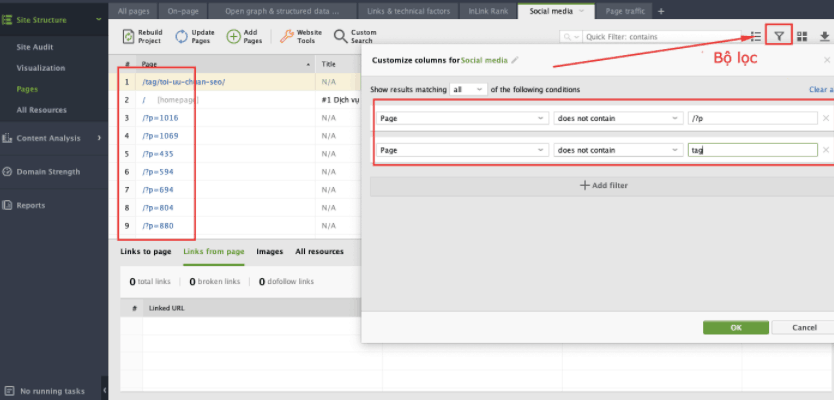Open Links & technical factors tab
Screen dimensions: 834x400
(x=408, y=11)
